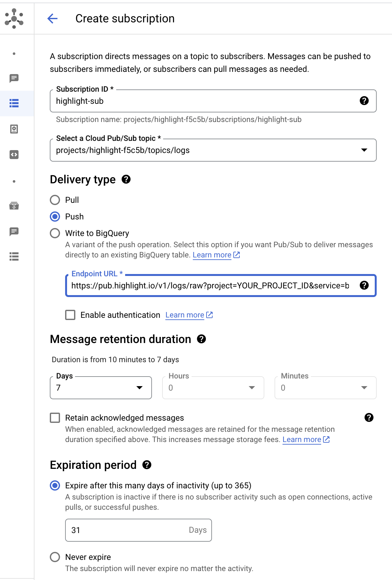Screen dimensions: 392x580
Task: Click the Expiration period help icon
Action: click(147, 465)
